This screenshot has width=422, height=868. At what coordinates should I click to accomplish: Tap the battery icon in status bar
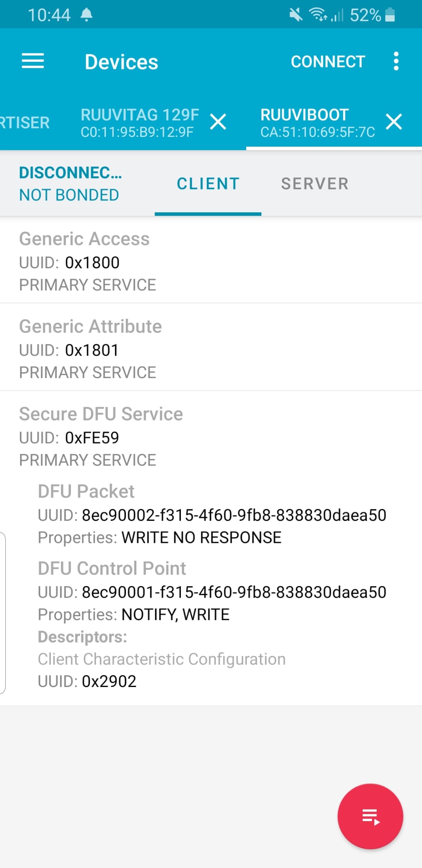click(x=390, y=15)
